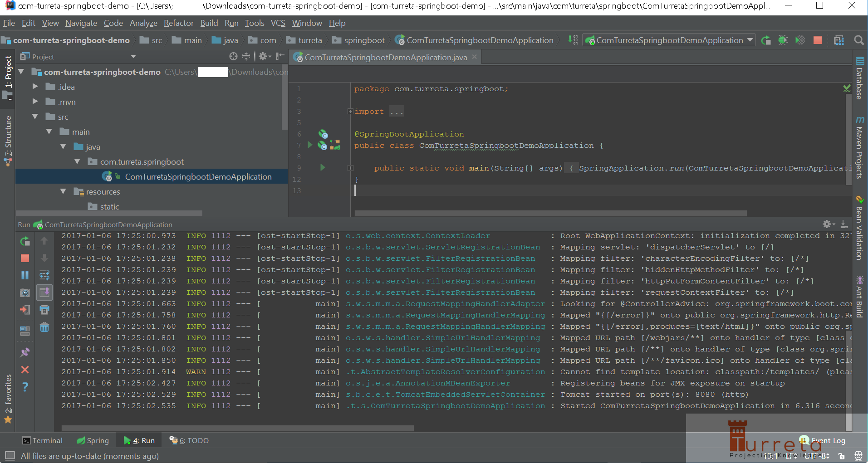Open Run panel gear settings dropdown
The image size is (868, 463).
(829, 224)
